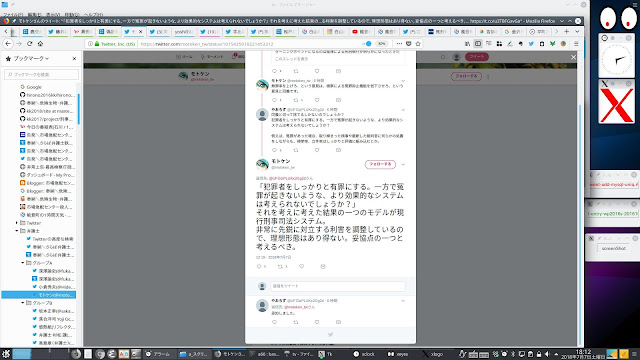
Task: Retweet the bottom reply tweet
Action: tap(296, 322)
